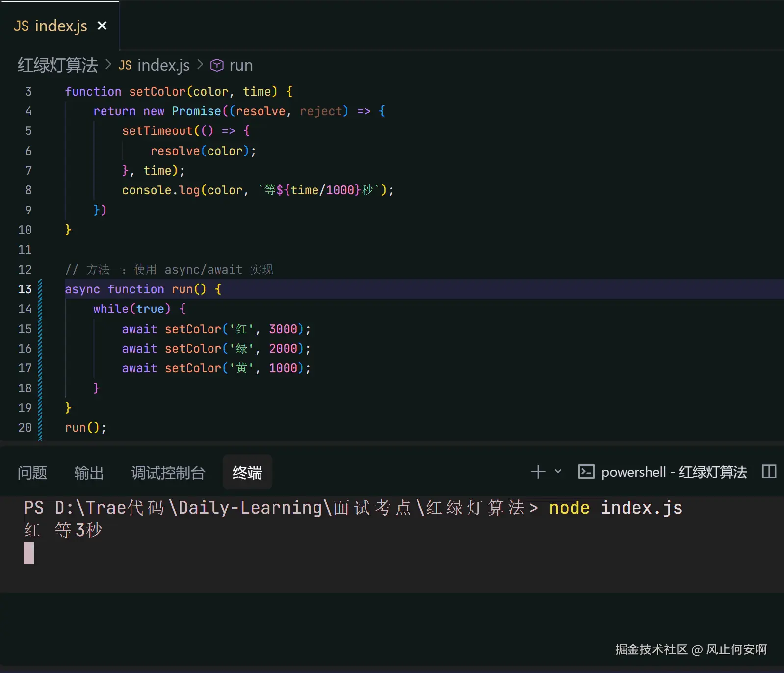The image size is (784, 673).
Task: Click the console.log(color, ...) line
Action: [258, 190]
